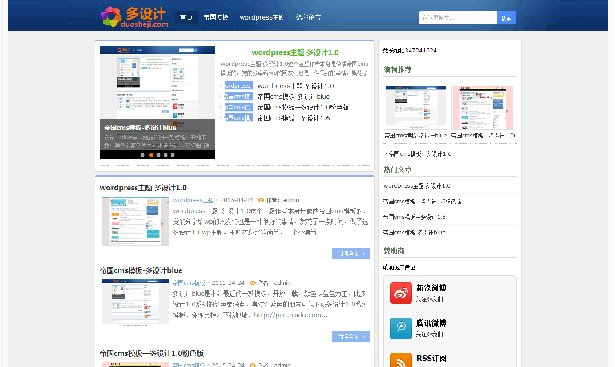Open the fourth featured list link

click(294, 117)
